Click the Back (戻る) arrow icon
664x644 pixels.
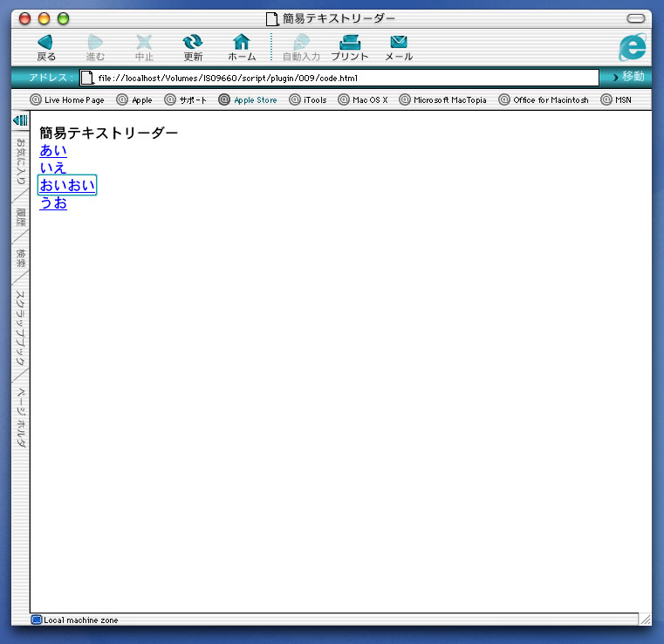[x=46, y=42]
